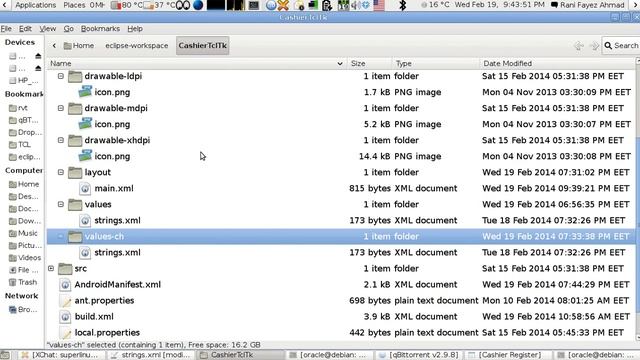Click the xeyes icon in the top panel

[x=183, y=5]
